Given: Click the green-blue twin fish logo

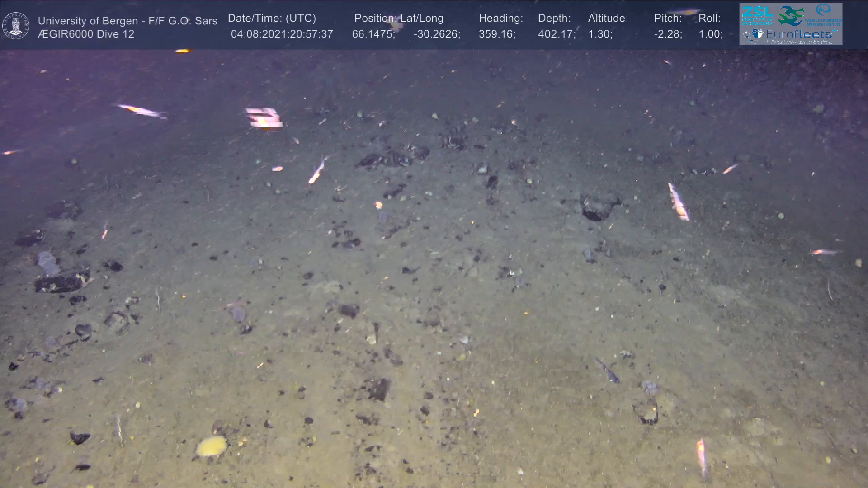Looking at the screenshot, I should tap(791, 15).
